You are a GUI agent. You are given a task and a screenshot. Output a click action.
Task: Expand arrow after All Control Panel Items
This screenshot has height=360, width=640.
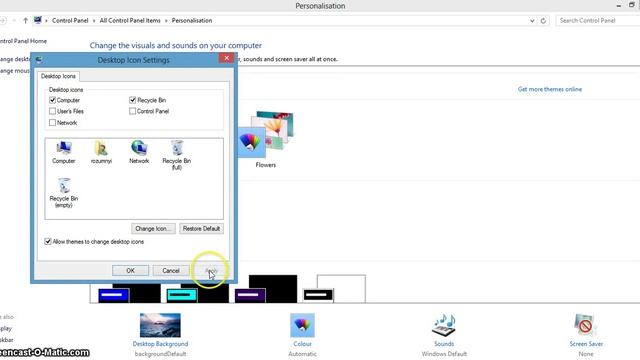(166, 20)
